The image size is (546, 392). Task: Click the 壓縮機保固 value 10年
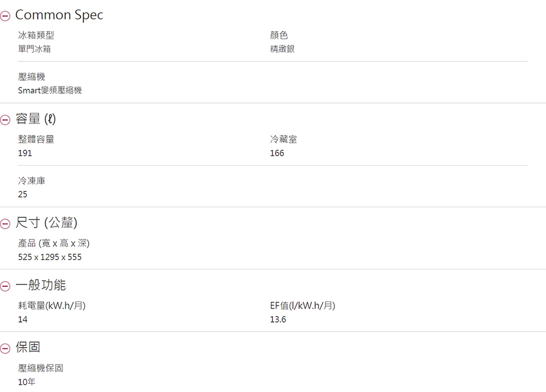click(27, 382)
